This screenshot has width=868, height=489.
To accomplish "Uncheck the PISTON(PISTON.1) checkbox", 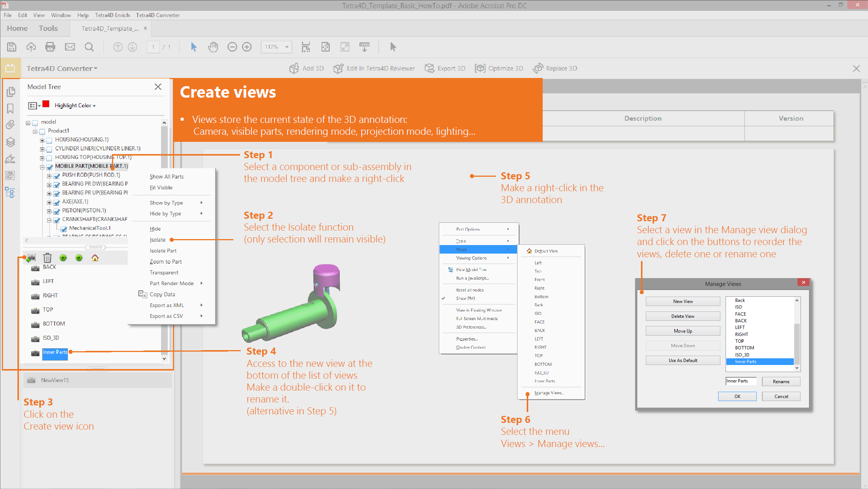I will [x=56, y=211].
